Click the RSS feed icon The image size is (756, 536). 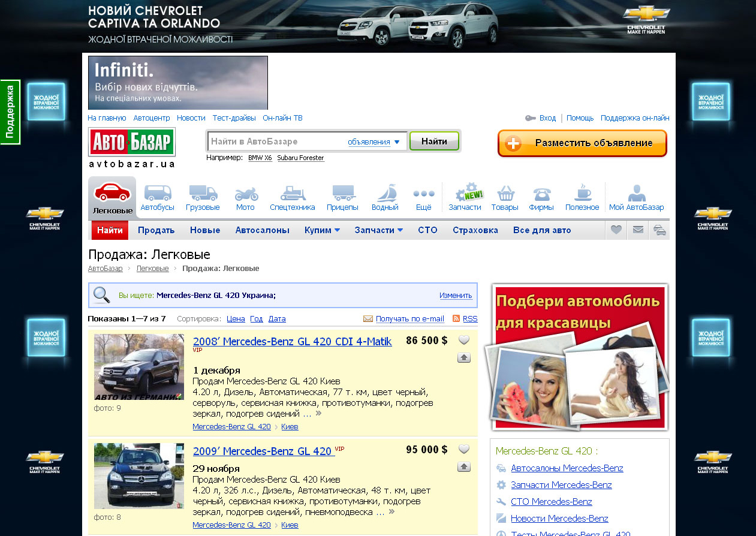tap(456, 319)
